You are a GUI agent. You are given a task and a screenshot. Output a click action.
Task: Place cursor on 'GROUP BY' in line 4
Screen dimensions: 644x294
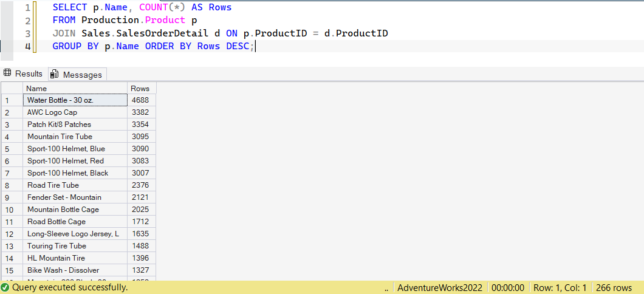(x=75, y=46)
